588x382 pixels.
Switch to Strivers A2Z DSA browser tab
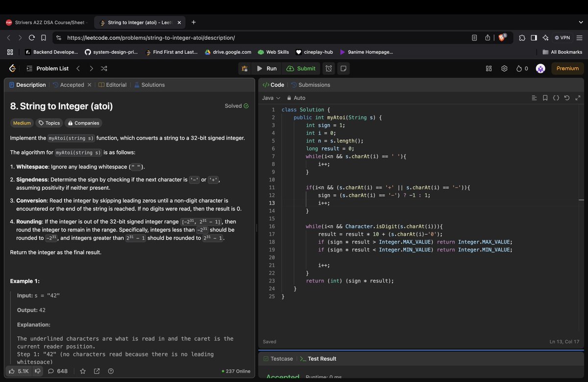pyautogui.click(x=47, y=23)
